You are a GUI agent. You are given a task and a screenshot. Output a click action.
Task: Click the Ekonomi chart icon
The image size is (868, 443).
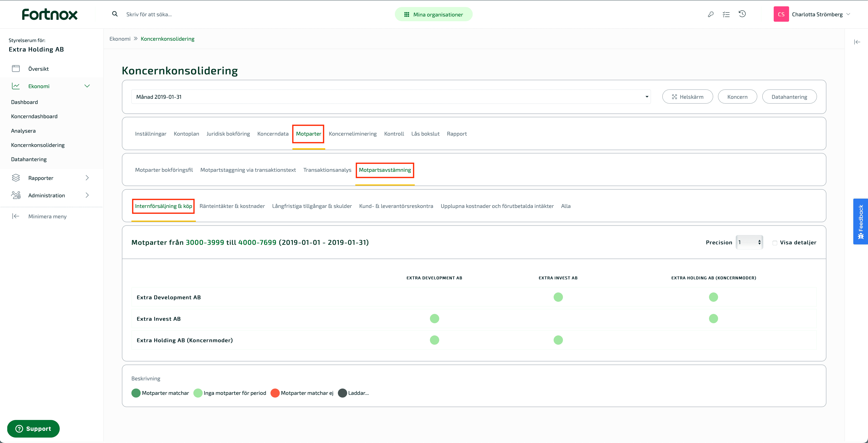pyautogui.click(x=16, y=86)
